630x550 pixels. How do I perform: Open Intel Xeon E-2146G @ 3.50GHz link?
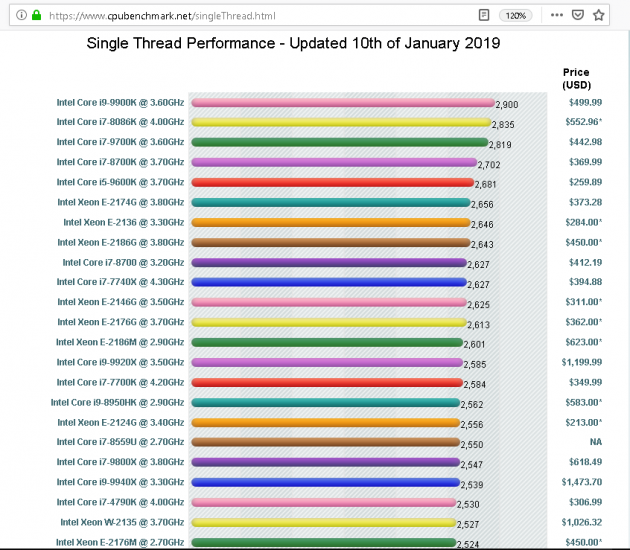point(121,302)
